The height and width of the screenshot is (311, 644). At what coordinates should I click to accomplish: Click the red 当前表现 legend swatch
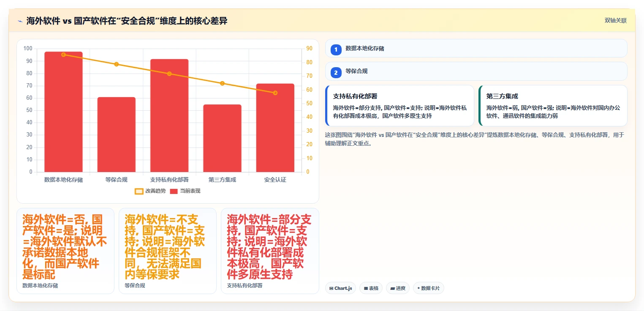coord(174,191)
